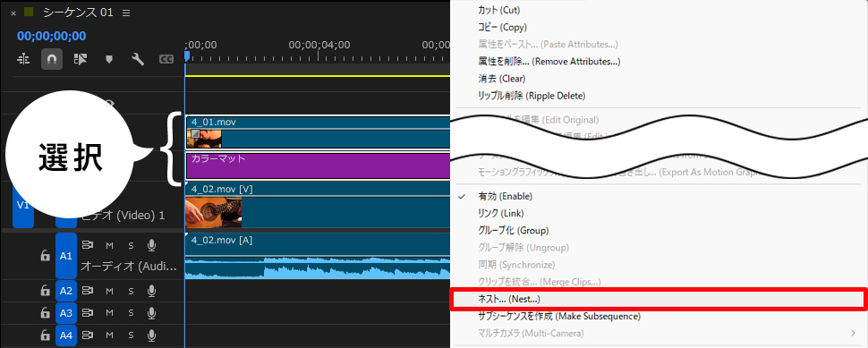Toggle A2 track targeting button

click(66, 291)
